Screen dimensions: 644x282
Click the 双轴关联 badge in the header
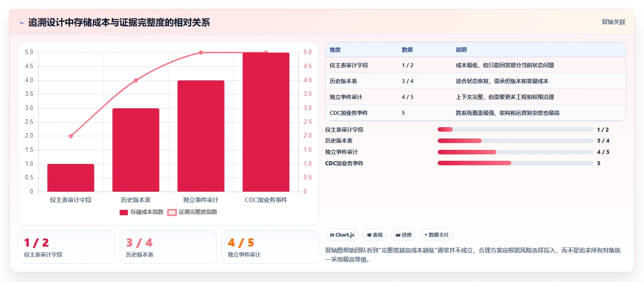(x=614, y=22)
